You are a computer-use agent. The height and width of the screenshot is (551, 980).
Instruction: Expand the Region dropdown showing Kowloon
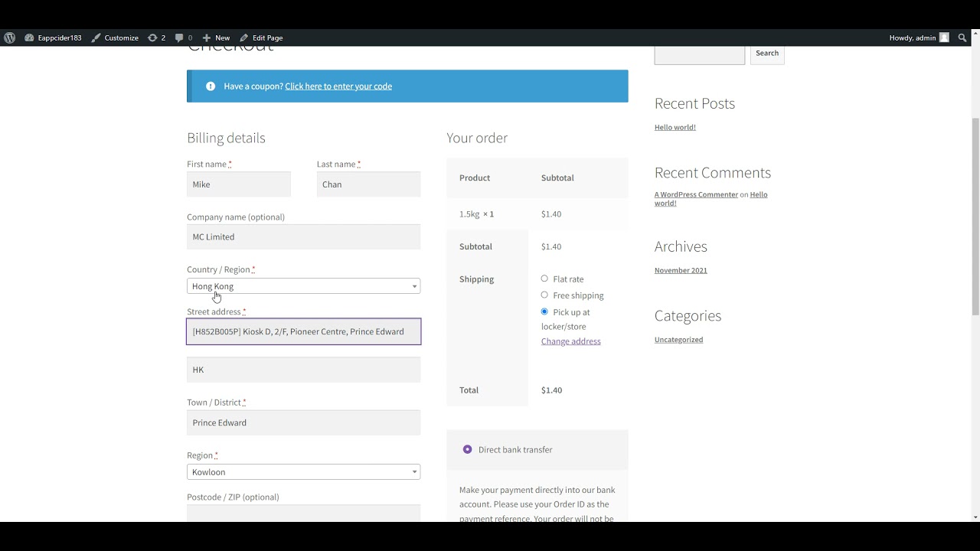(303, 472)
